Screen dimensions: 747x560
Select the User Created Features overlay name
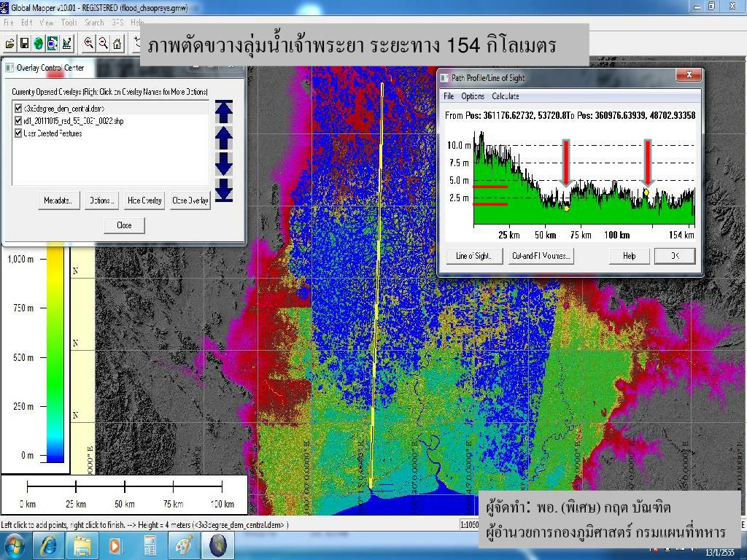click(x=53, y=133)
